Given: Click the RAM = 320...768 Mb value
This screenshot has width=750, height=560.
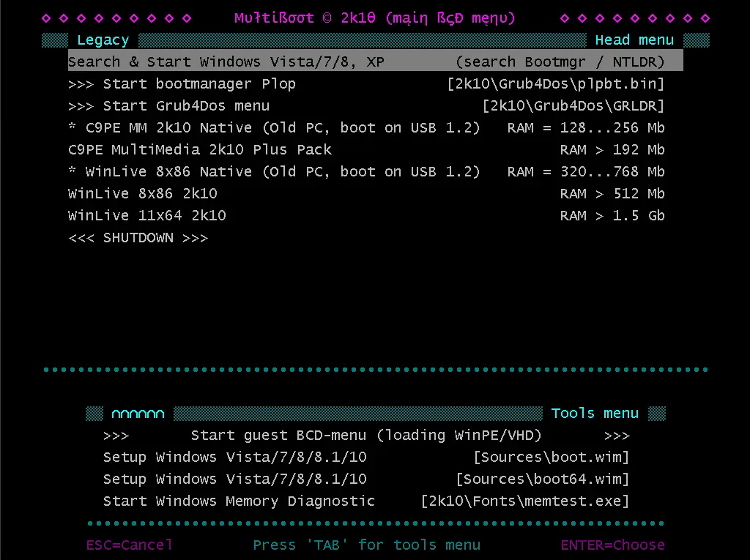Looking at the screenshot, I should coord(586,172).
